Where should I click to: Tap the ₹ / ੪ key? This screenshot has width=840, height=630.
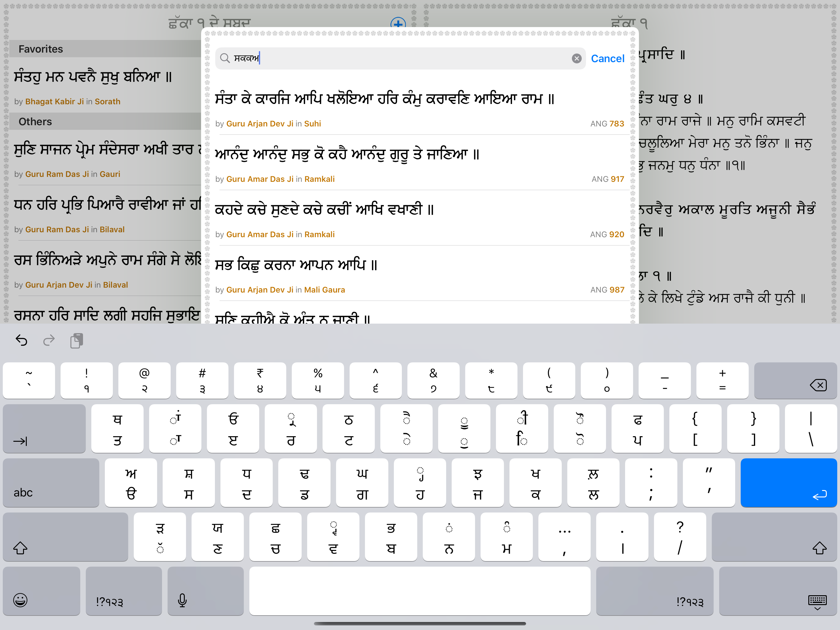260,380
